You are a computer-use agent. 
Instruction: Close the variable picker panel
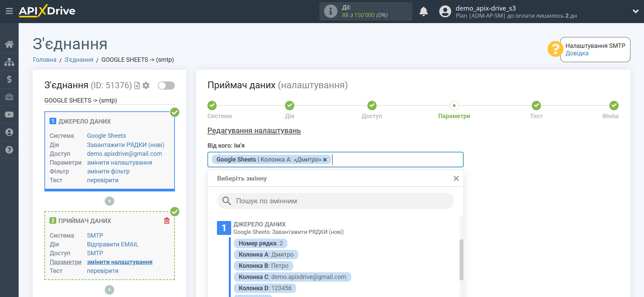pyautogui.click(x=456, y=179)
